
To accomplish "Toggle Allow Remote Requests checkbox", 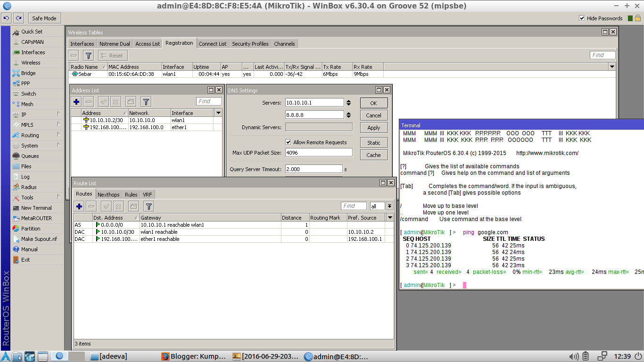I will tap(289, 142).
